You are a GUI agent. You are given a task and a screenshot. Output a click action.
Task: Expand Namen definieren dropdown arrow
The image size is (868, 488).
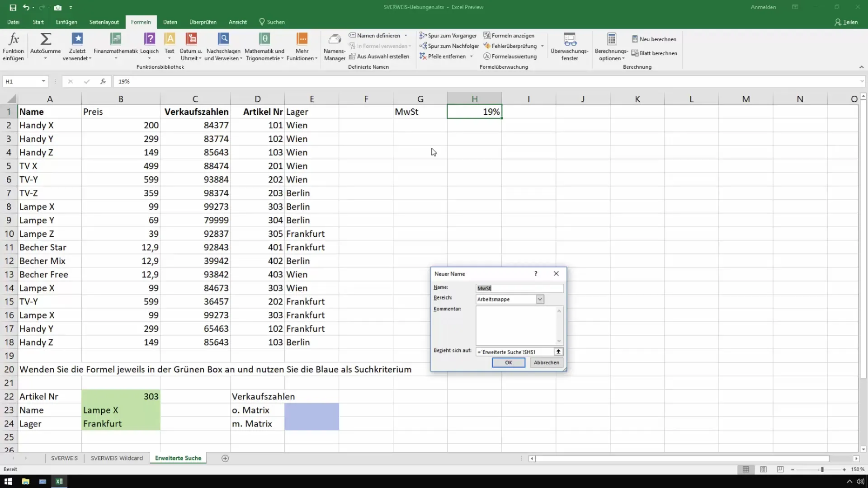(x=406, y=36)
